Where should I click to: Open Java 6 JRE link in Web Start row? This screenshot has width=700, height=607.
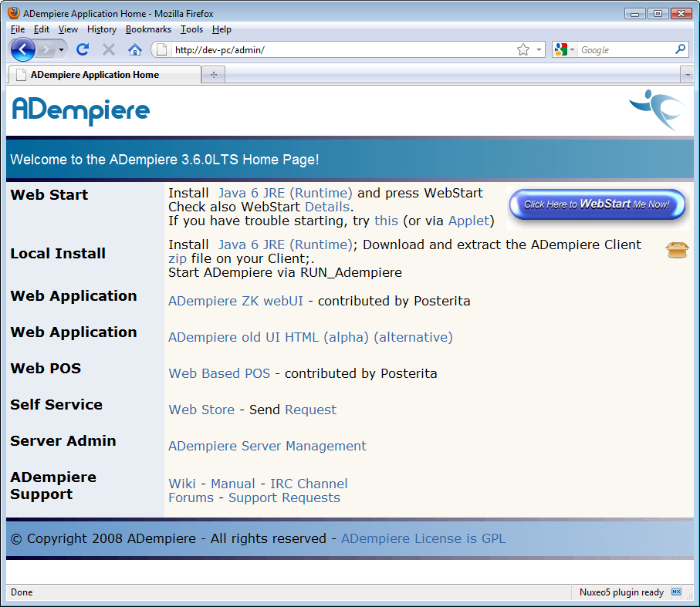[285, 193]
